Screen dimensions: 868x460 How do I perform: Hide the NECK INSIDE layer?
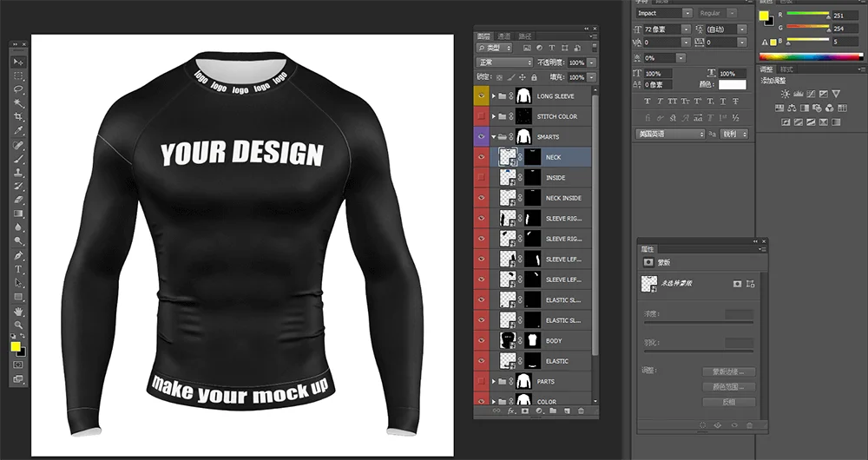481,198
